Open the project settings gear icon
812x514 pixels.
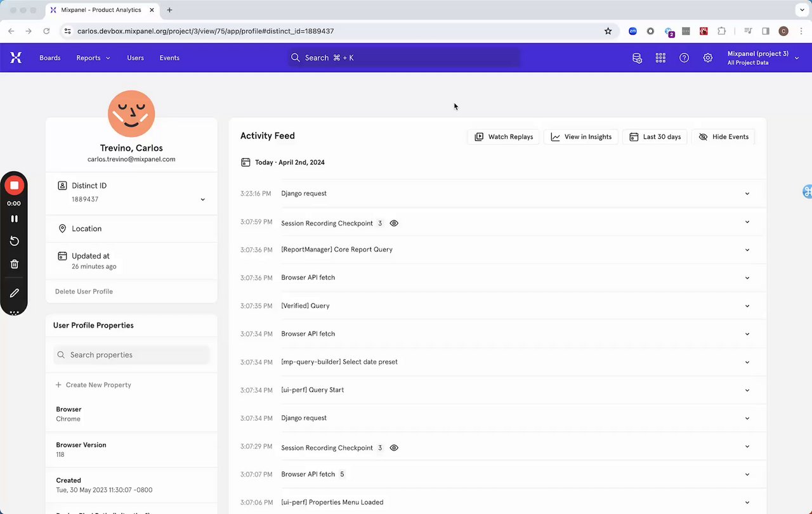707,58
